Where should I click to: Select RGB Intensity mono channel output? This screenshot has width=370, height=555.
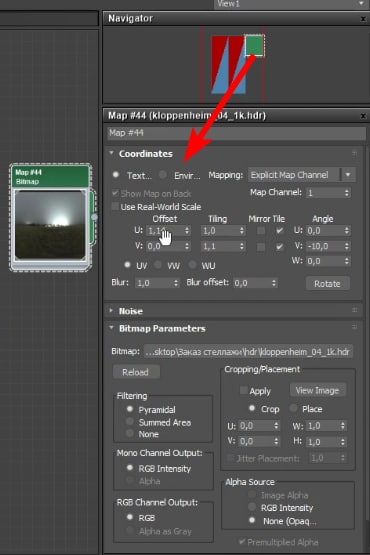[130, 468]
